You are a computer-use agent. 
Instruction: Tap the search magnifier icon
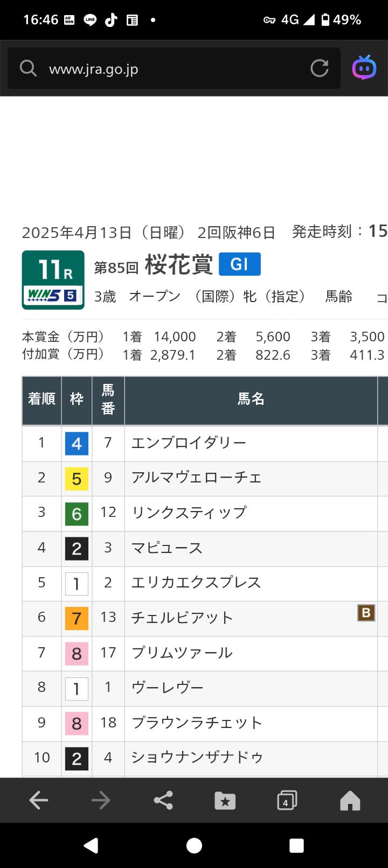[28, 68]
